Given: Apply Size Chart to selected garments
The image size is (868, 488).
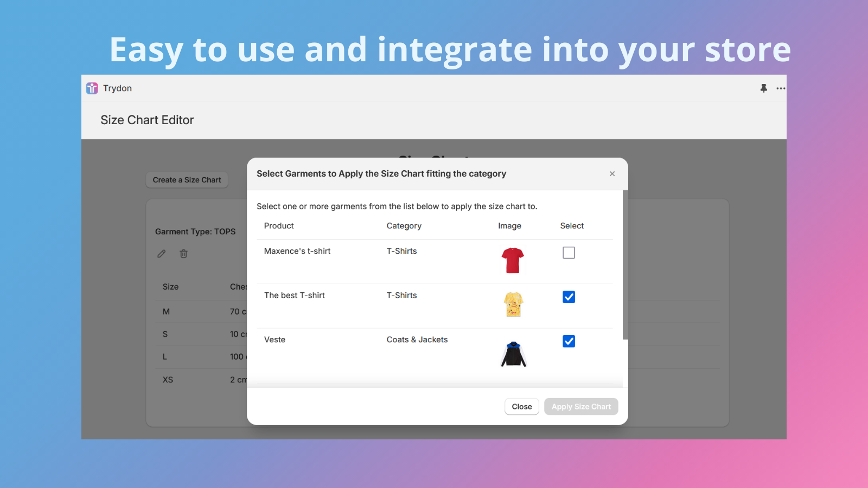Looking at the screenshot, I should (x=581, y=406).
